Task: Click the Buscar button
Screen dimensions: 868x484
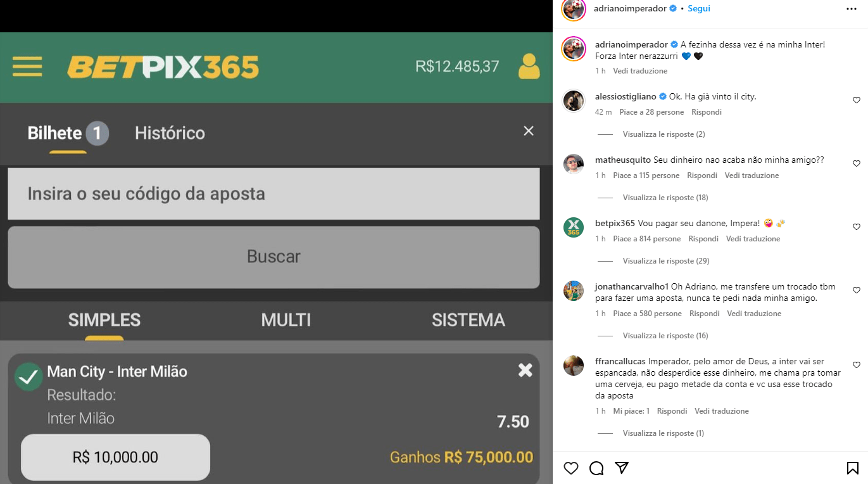Action: [x=274, y=257]
